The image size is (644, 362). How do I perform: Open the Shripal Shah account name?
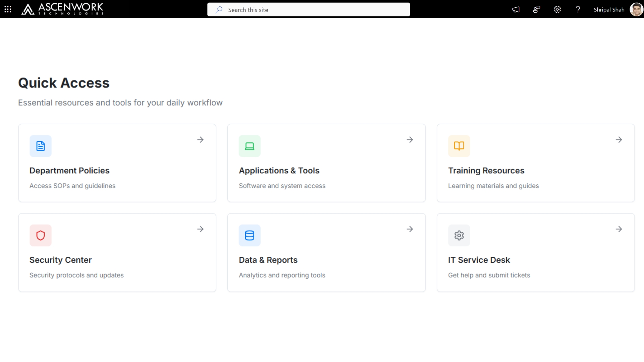pyautogui.click(x=609, y=10)
